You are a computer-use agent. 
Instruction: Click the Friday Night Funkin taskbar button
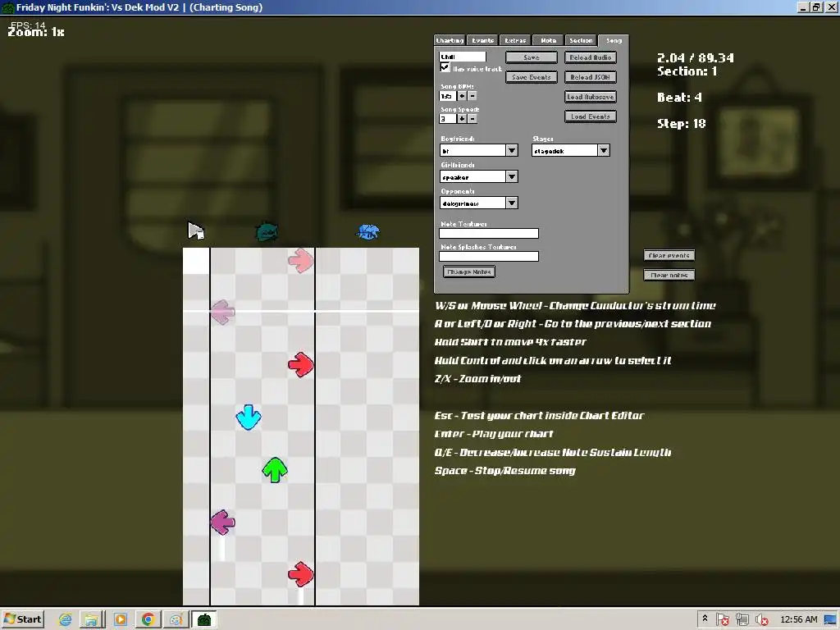coord(204,620)
